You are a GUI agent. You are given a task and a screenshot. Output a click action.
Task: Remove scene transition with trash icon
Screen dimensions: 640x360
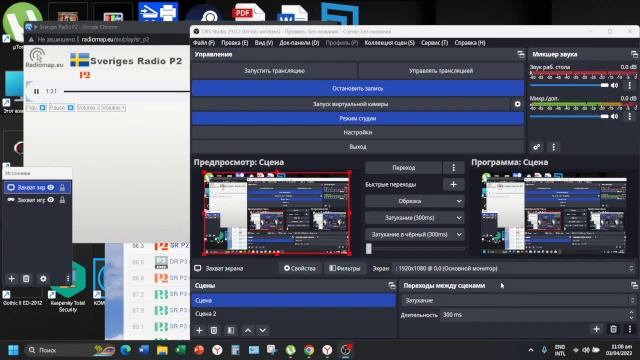(x=613, y=329)
